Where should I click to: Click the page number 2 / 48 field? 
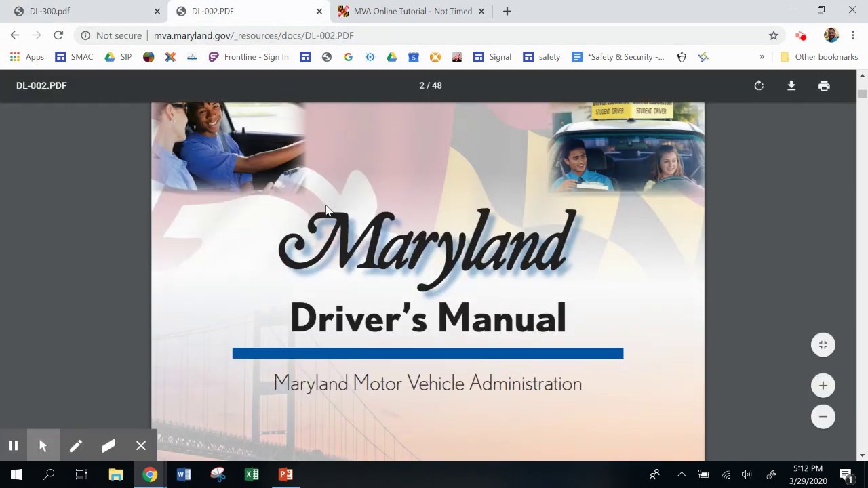431,85
